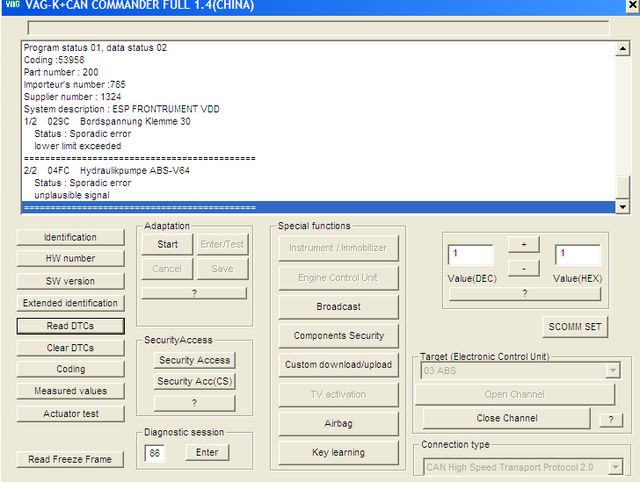Open Custom download/upload

click(338, 365)
